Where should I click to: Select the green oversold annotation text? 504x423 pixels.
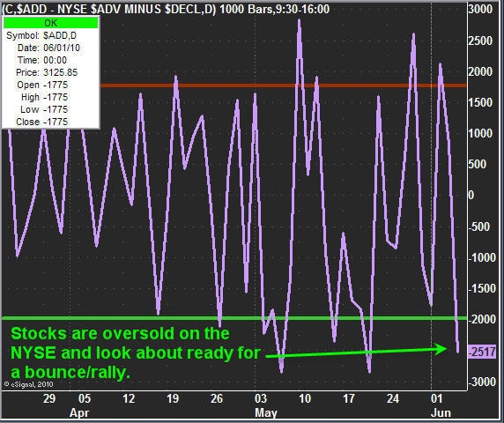pos(135,352)
